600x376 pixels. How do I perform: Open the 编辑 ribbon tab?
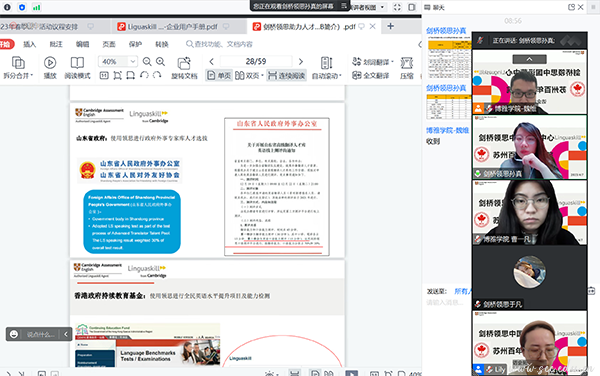(83, 44)
